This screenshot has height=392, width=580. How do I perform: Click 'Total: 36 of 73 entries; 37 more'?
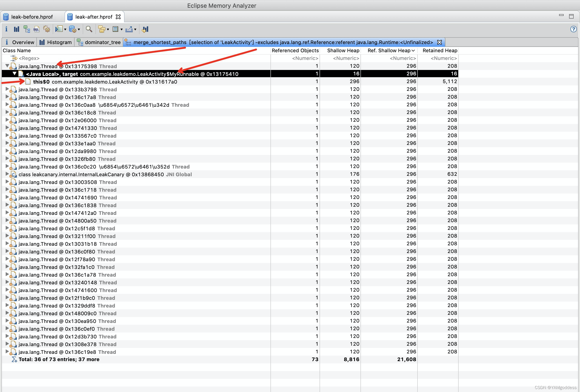coord(59,359)
